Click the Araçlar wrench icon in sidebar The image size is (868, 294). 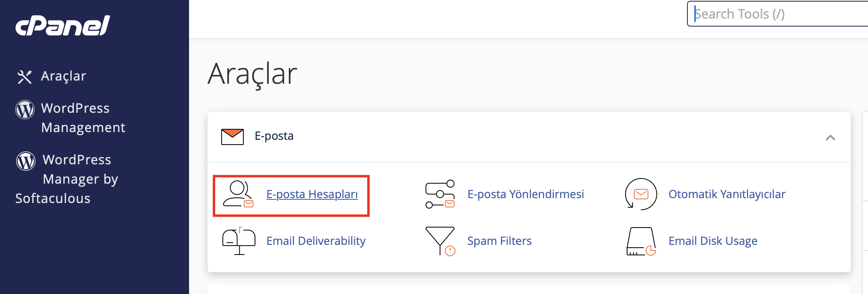click(x=25, y=77)
